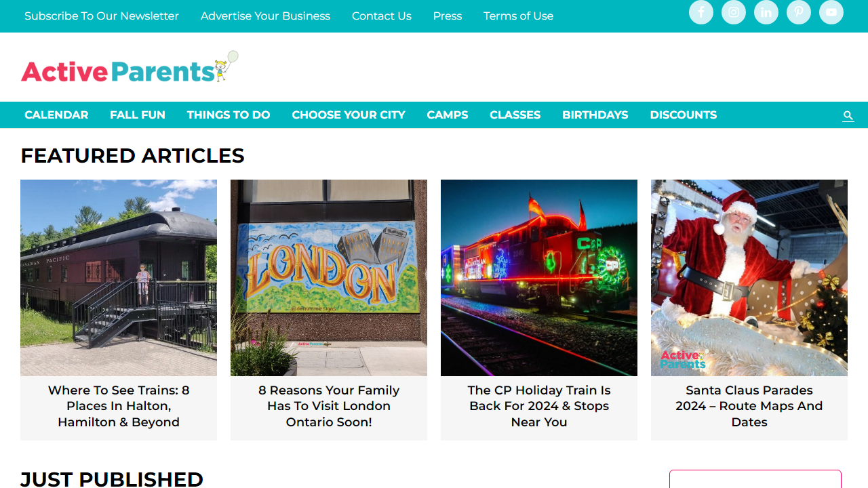
Task: Open Where To See Trains article title
Action: 119,406
